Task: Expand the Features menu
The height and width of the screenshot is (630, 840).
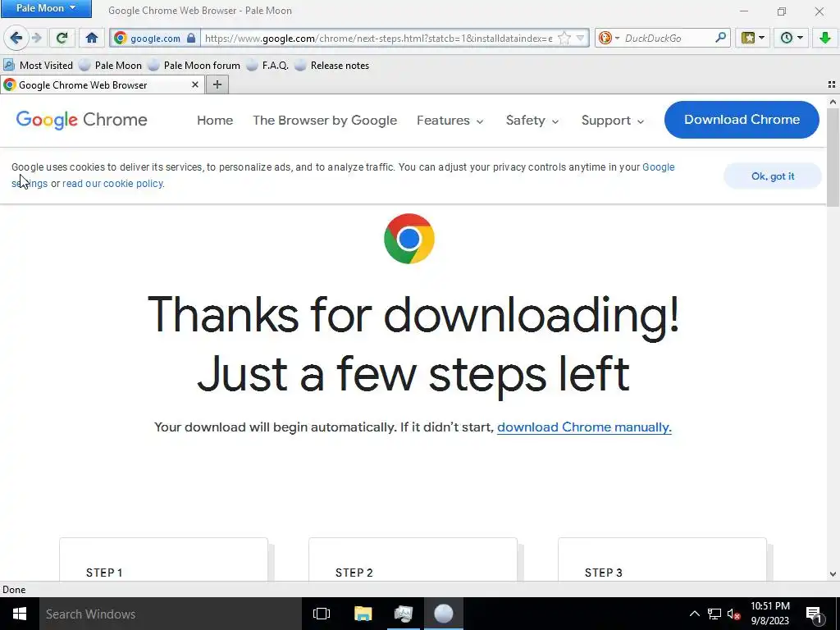Action: tap(450, 121)
